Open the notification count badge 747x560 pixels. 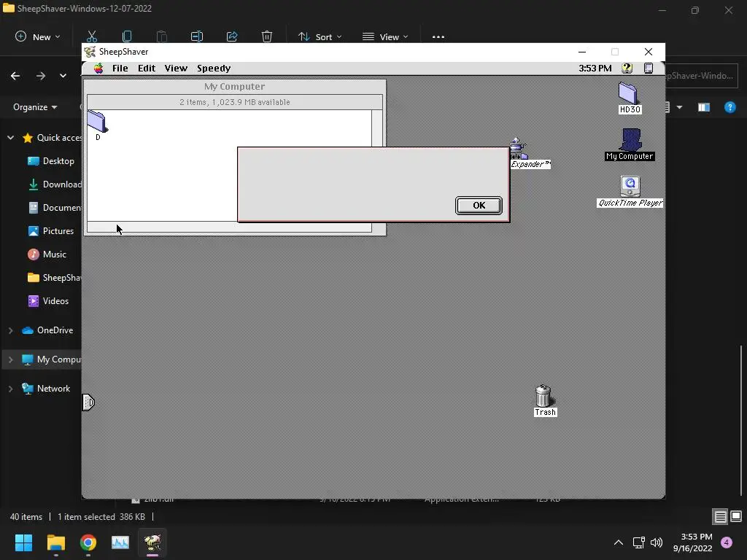click(x=727, y=542)
